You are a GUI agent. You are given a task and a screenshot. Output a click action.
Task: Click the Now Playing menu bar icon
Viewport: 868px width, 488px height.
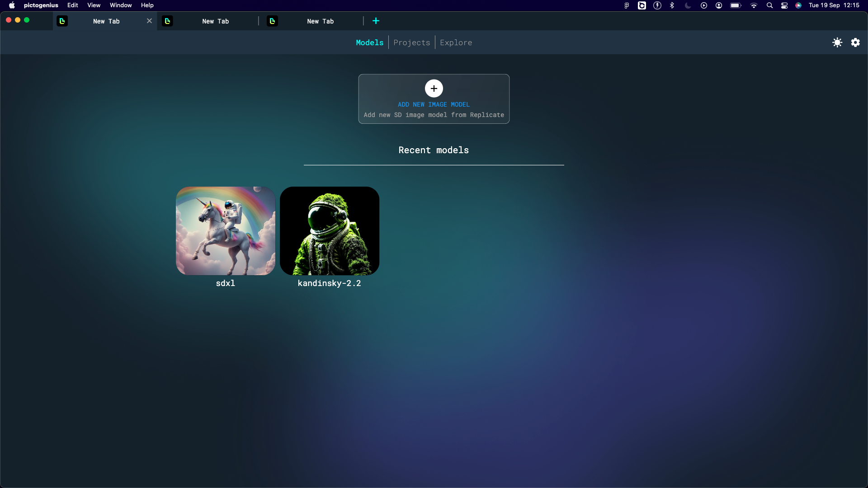[704, 5]
